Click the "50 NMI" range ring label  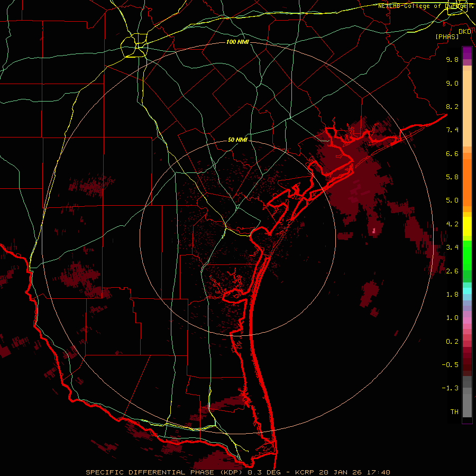[237, 140]
